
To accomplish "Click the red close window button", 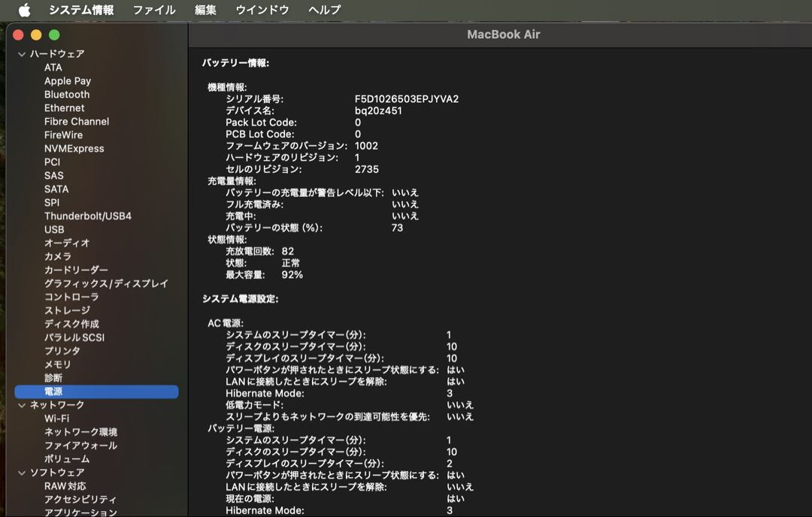I will 18,35.
